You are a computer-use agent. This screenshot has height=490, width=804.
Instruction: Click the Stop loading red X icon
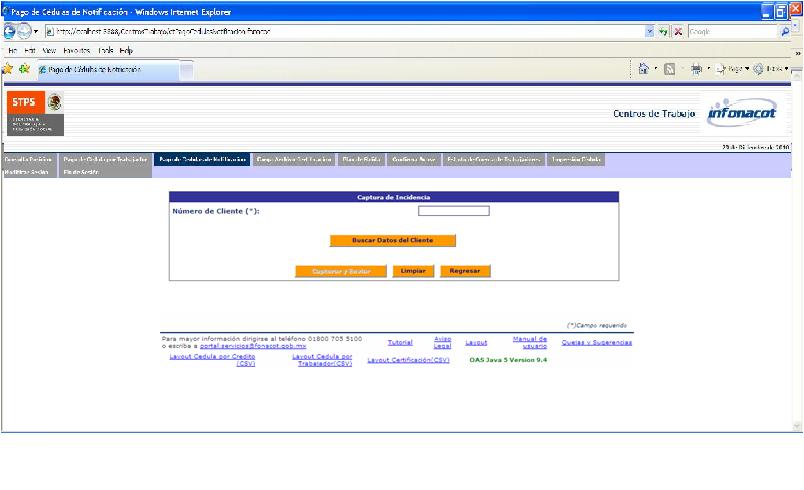(677, 31)
